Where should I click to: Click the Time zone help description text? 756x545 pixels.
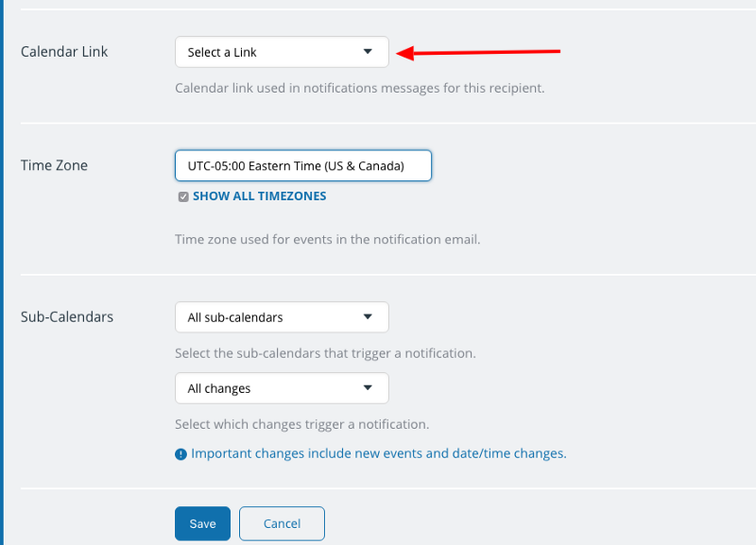327,240
